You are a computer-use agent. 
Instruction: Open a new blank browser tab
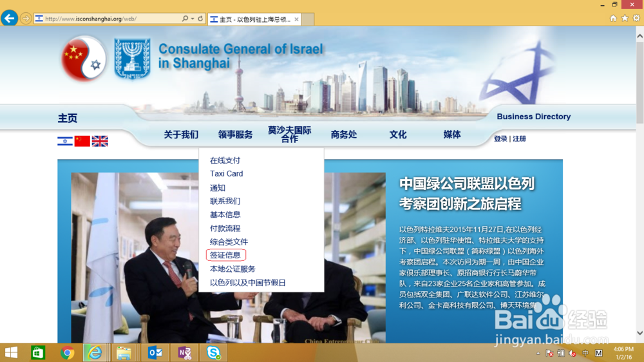coord(308,19)
